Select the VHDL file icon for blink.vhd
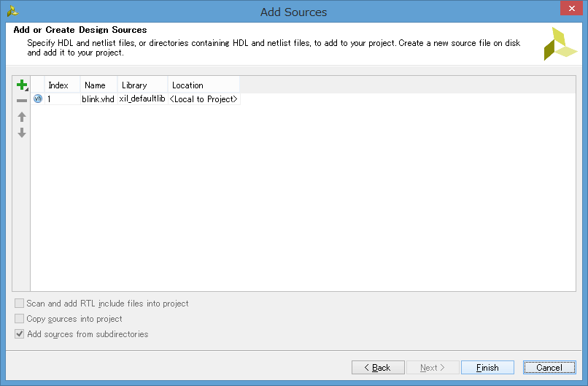588x386 pixels. [x=38, y=99]
